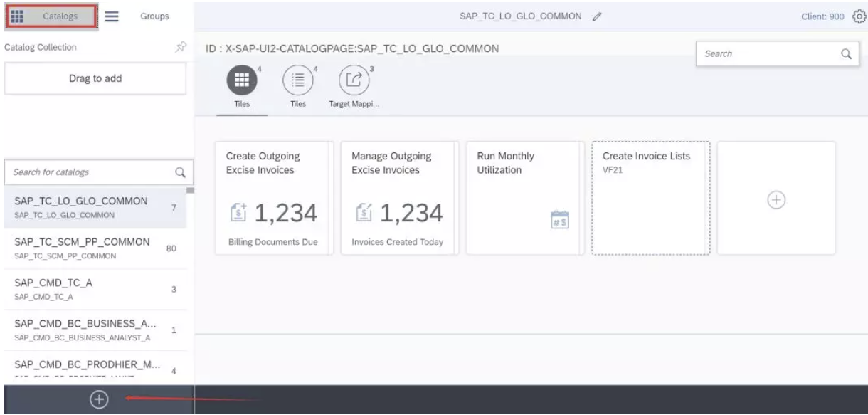Image resolution: width=868 pixels, height=415 pixels.
Task: Open Manage Outgoing Excise Invoices tile
Action: pyautogui.click(x=399, y=198)
